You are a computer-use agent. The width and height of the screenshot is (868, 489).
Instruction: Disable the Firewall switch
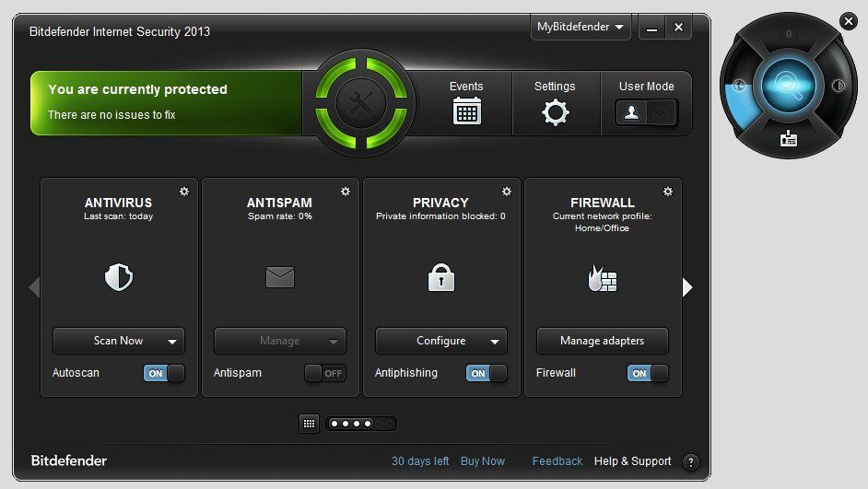[x=648, y=373]
